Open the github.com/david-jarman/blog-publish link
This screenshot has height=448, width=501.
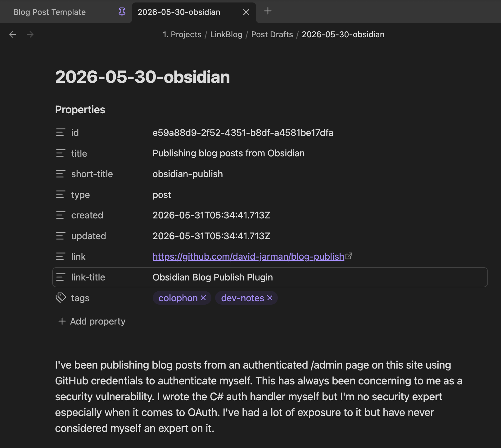pos(248,257)
